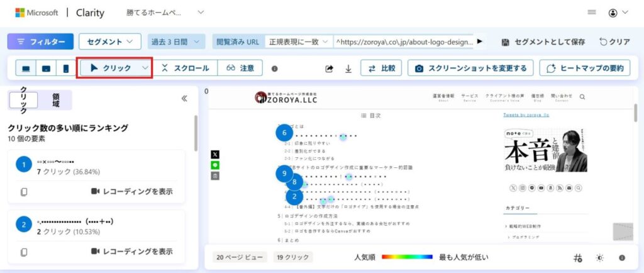Switch to クリック ranking view
The height and width of the screenshot is (273, 644).
(23, 99)
